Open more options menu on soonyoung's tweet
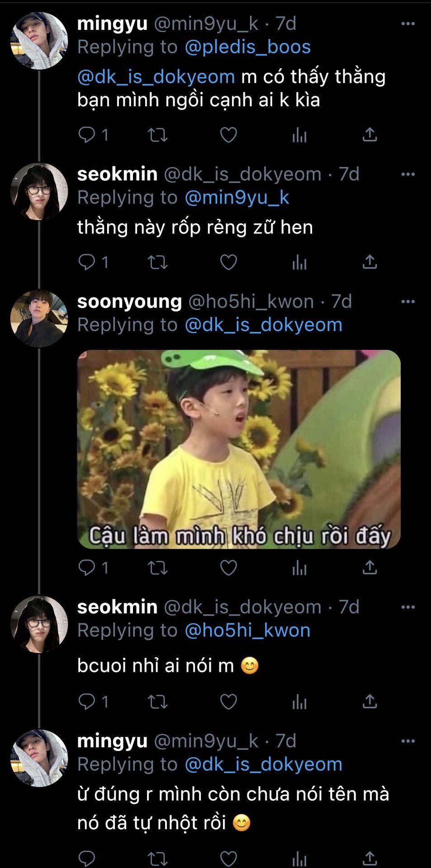The image size is (431, 868). (x=408, y=302)
